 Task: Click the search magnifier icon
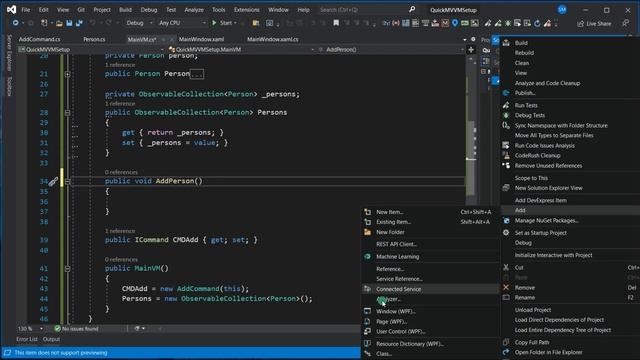coord(412,9)
